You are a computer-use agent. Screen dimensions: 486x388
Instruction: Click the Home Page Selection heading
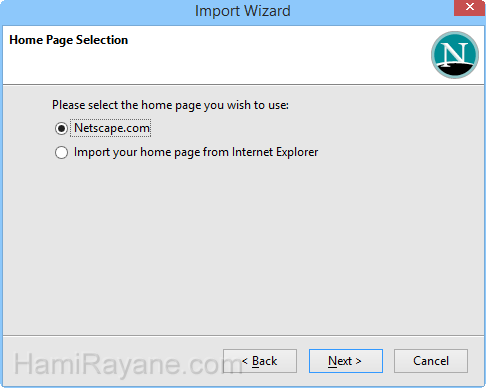(x=69, y=40)
